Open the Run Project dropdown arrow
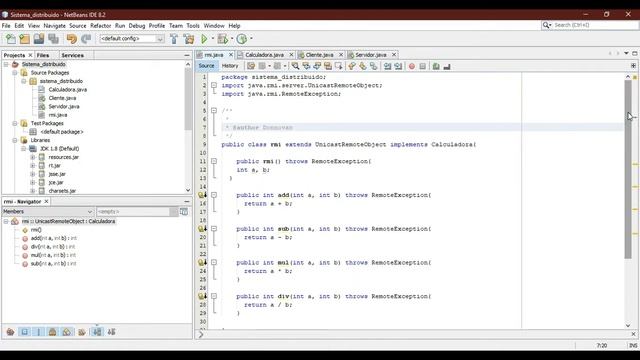 (213, 39)
